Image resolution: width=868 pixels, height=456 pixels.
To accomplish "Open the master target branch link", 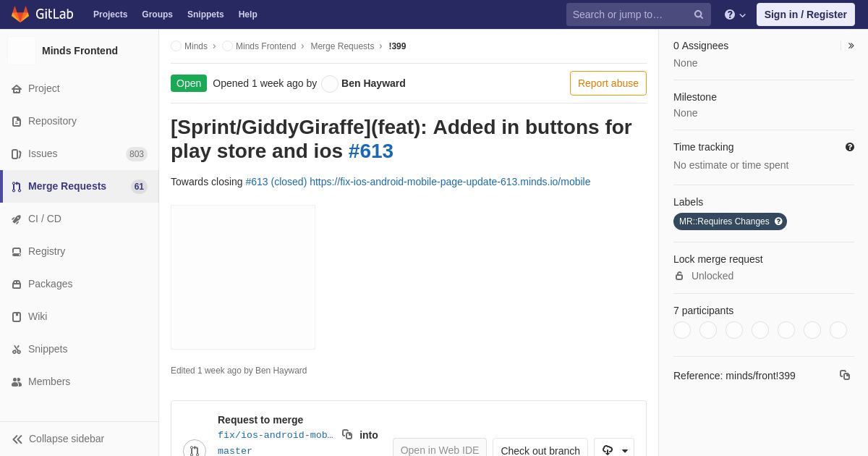I will 235,451.
